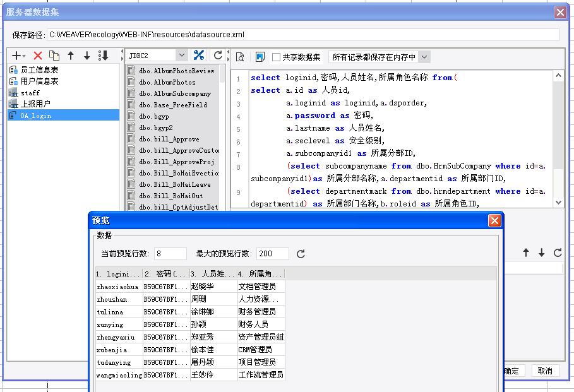Click the table list vertical scrollbar

point(222,74)
